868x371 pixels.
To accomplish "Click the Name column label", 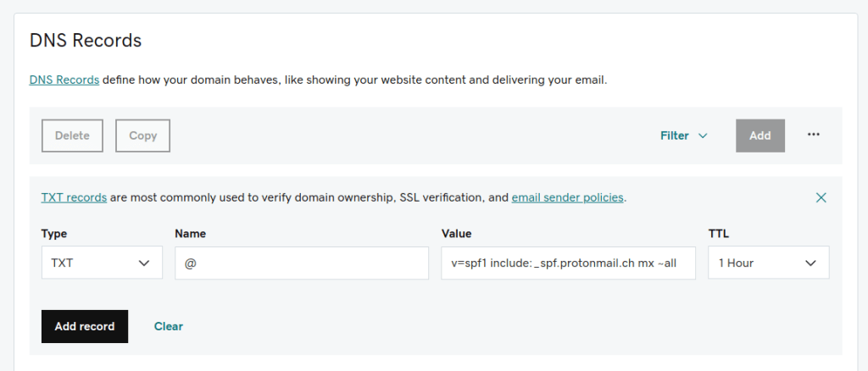I will pyautogui.click(x=191, y=233).
